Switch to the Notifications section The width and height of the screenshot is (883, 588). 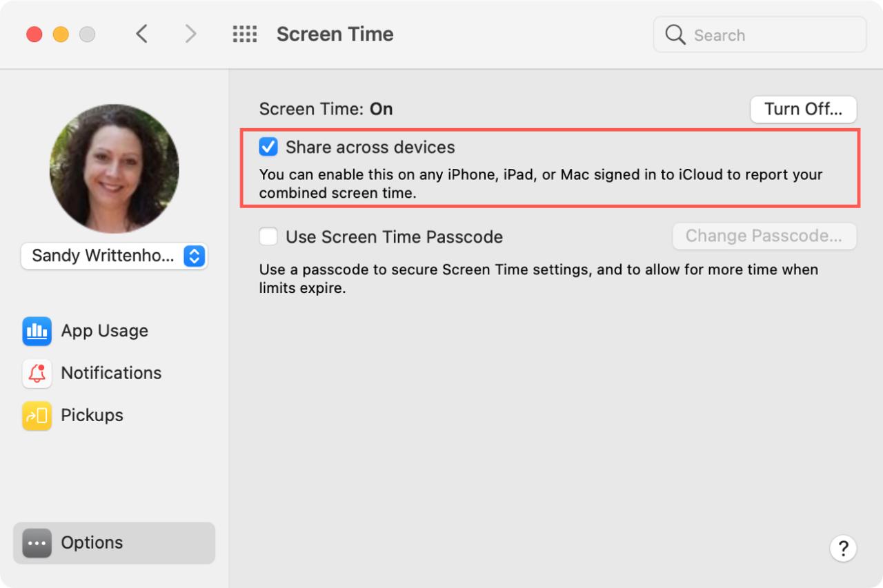click(x=110, y=373)
